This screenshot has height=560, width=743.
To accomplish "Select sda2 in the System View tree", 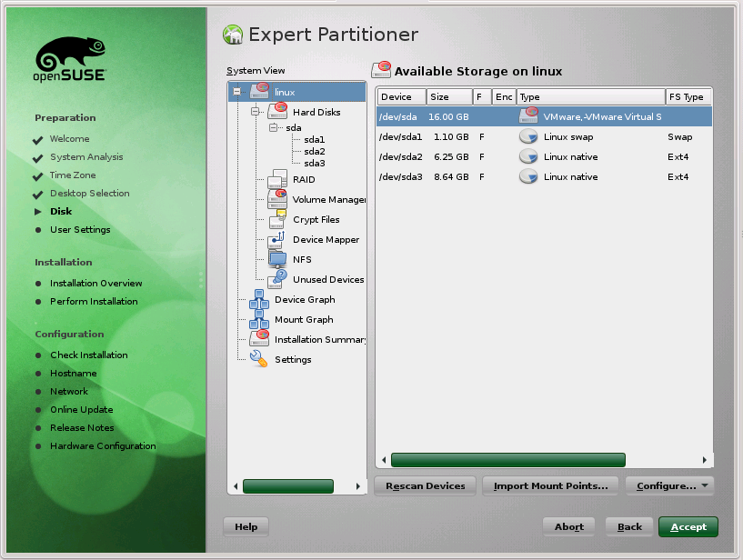I will (x=314, y=151).
